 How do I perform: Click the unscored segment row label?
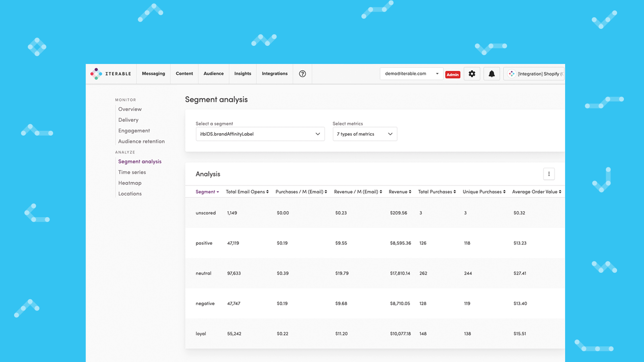206,213
